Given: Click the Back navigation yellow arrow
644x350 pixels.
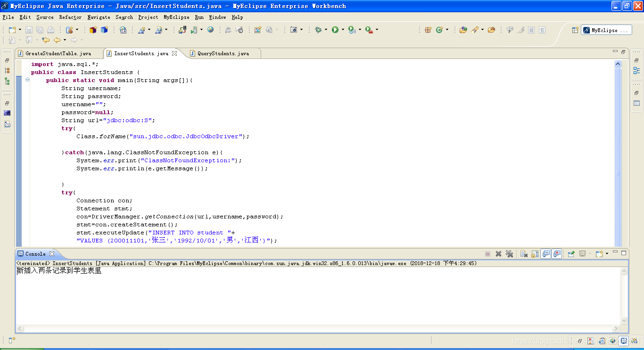Looking at the screenshot, I should pos(57,40).
